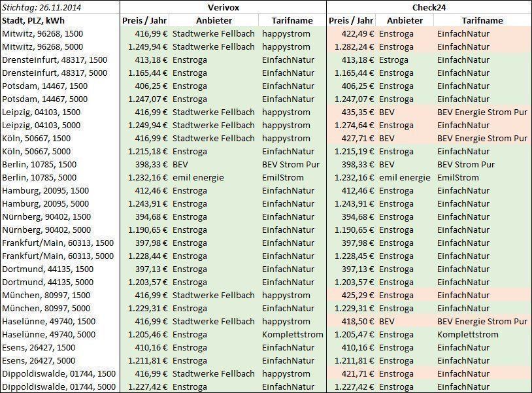Select the "435,35 €" price cell
This screenshot has width=532, height=393.
[357, 112]
